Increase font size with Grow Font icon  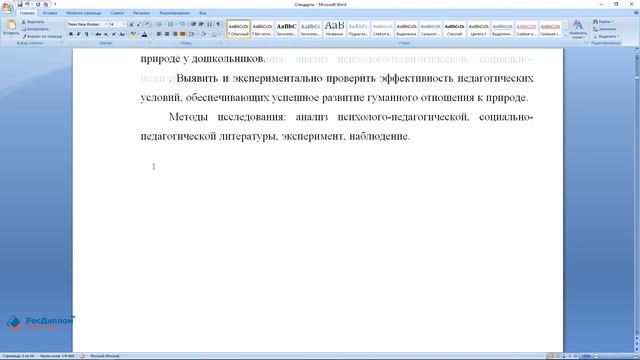pyautogui.click(x=131, y=24)
